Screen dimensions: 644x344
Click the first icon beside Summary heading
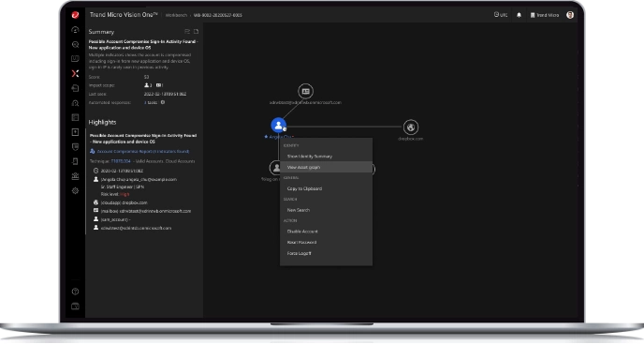tap(187, 32)
